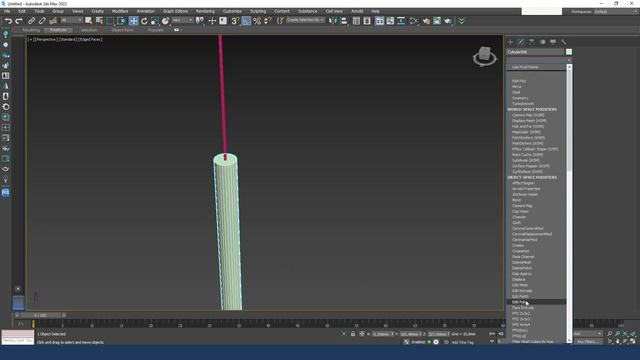Click the Select and Manipulate icon

click(212, 21)
